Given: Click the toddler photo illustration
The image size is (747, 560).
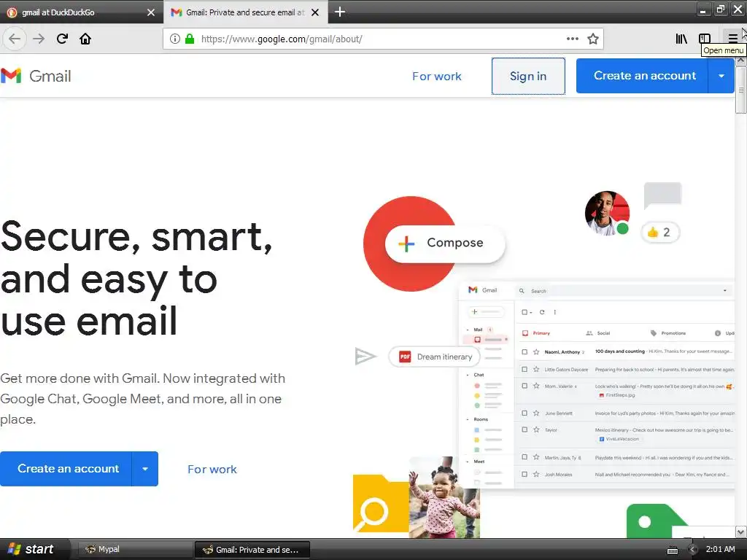Looking at the screenshot, I should (x=444, y=497).
